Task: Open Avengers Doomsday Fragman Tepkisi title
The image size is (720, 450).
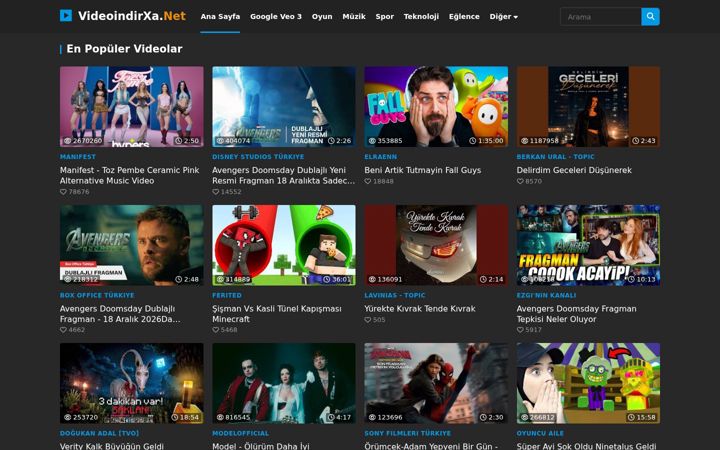Action: 576,314
